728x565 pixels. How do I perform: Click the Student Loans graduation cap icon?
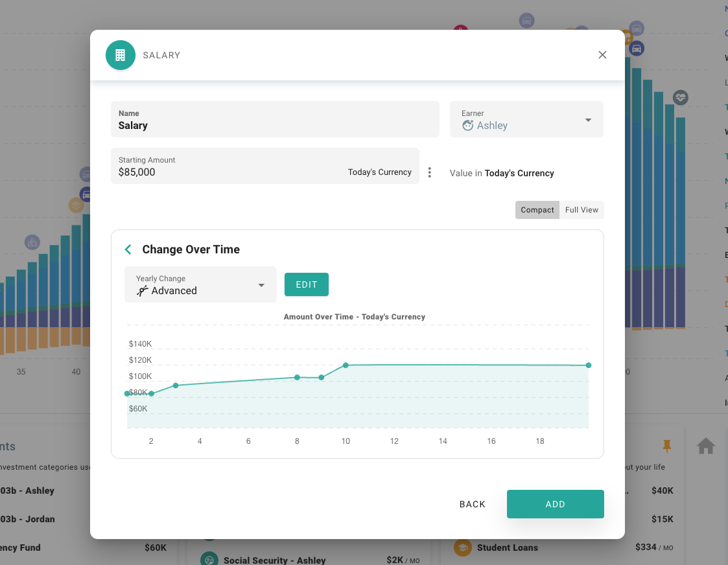(x=463, y=548)
